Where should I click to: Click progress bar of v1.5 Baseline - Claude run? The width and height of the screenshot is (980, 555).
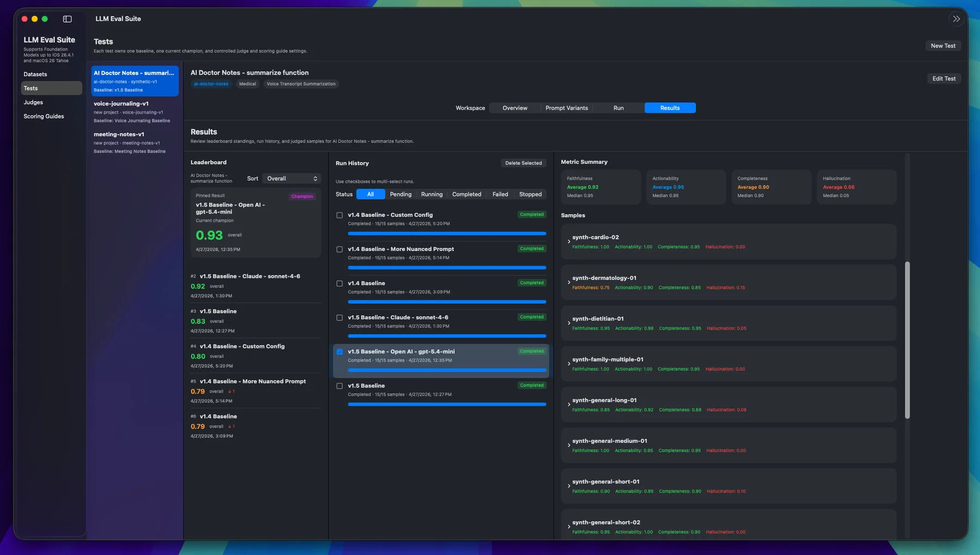(x=447, y=336)
